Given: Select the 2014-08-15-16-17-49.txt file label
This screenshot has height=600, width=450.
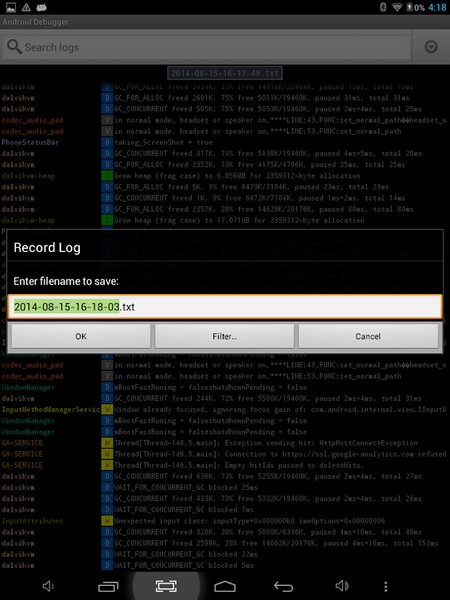Looking at the screenshot, I should (225, 73).
